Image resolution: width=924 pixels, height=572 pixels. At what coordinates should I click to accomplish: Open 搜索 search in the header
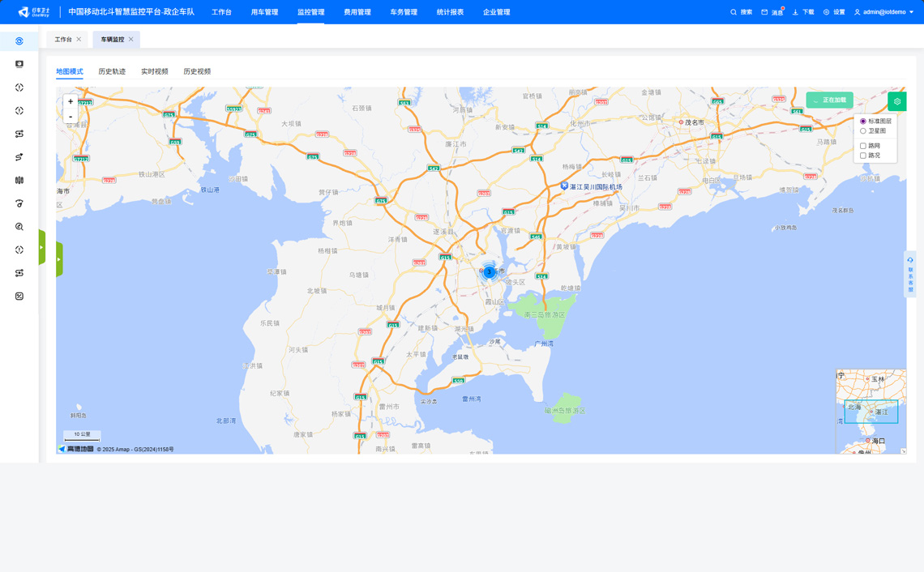741,12
